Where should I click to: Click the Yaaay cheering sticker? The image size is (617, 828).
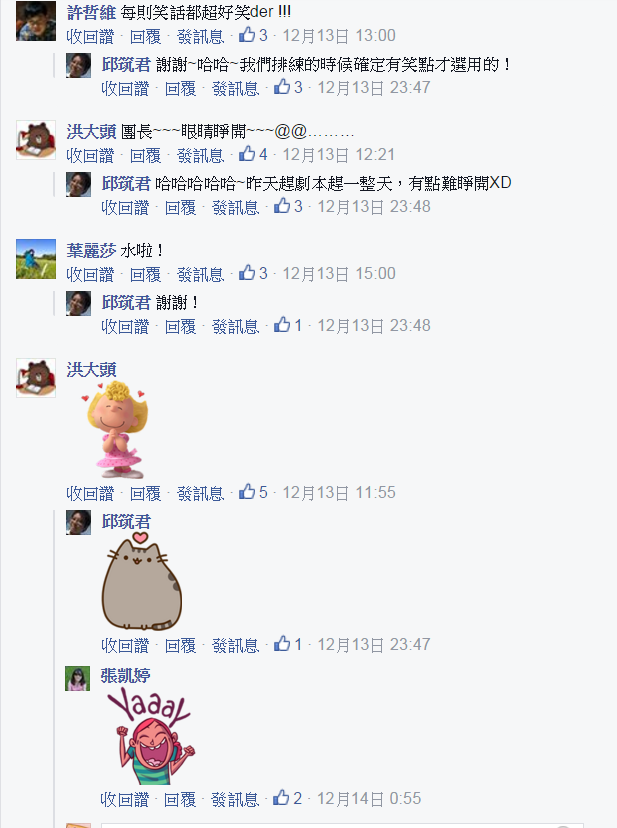pyautogui.click(x=151, y=736)
